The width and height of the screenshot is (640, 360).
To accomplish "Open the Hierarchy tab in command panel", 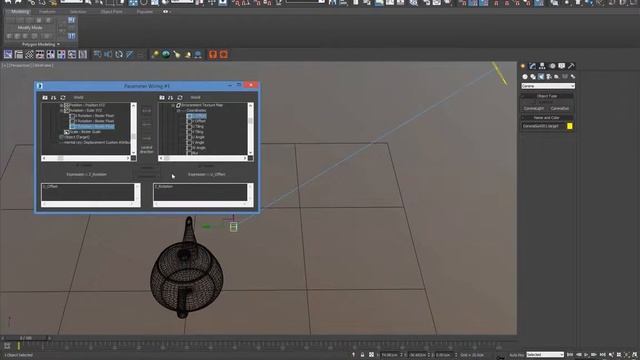I will point(542,66).
